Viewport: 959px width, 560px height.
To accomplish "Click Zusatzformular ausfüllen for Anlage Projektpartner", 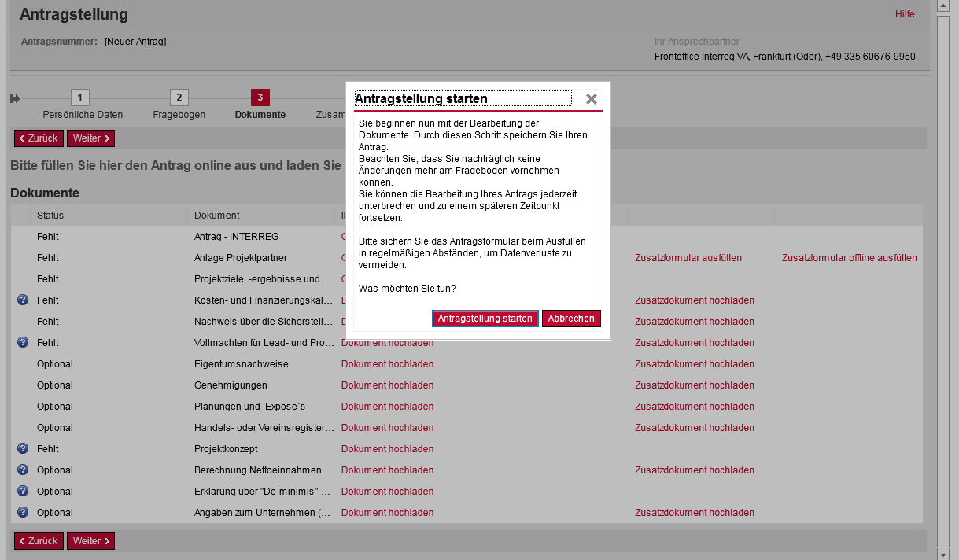I will point(688,258).
